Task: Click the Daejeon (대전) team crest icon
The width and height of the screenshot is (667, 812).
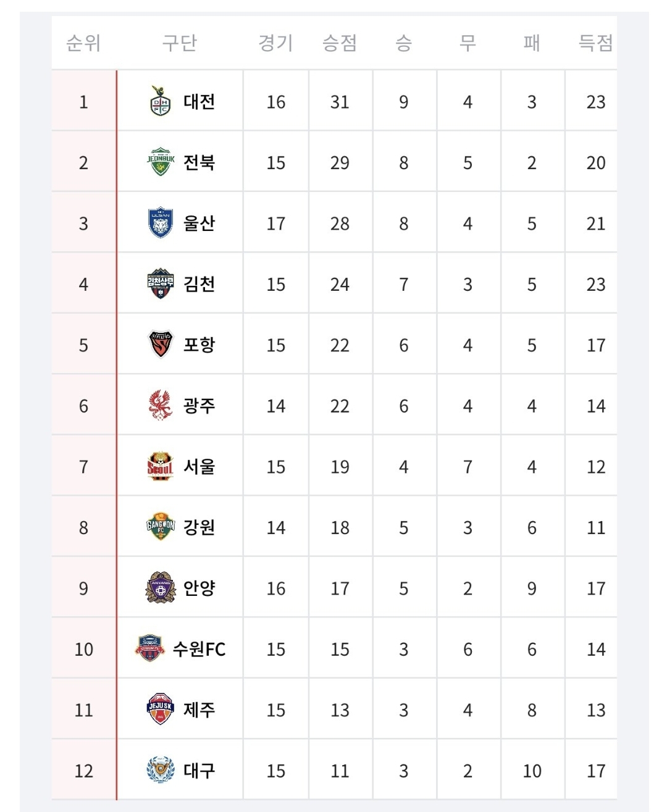Action: (161, 101)
